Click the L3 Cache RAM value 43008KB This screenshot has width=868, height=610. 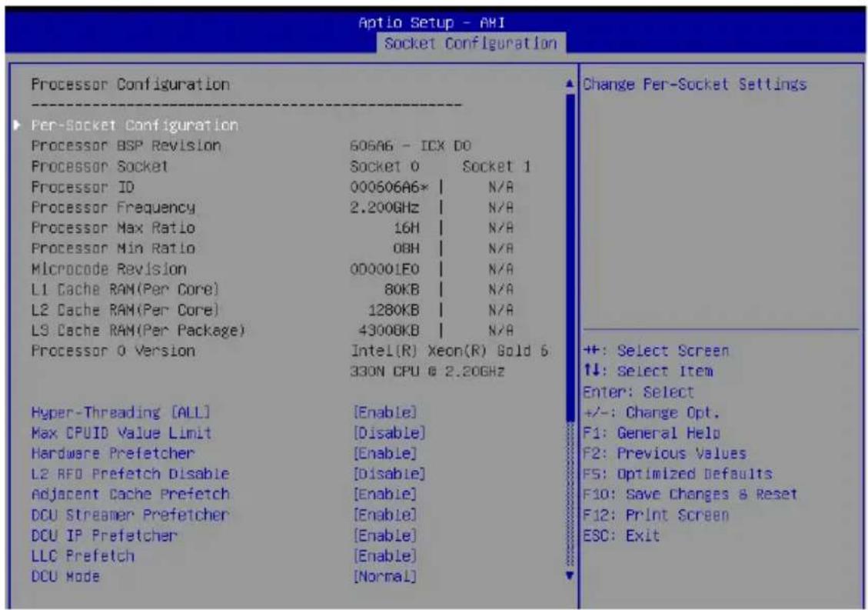point(389,331)
